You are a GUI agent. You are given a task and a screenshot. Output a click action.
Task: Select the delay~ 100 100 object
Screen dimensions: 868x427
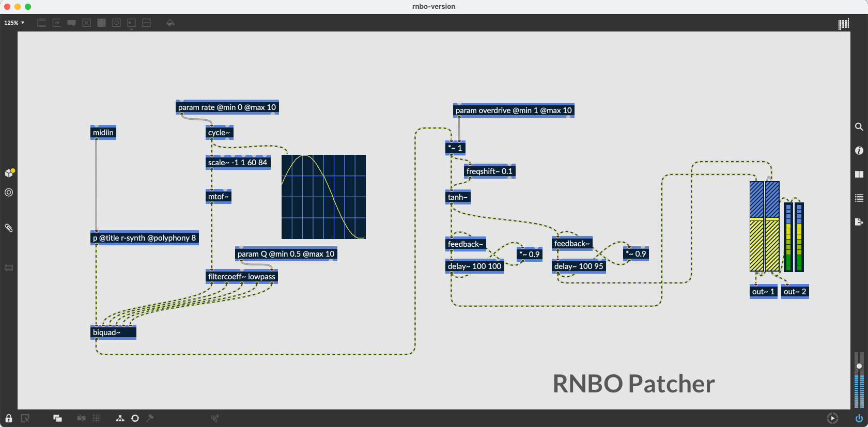click(x=475, y=266)
